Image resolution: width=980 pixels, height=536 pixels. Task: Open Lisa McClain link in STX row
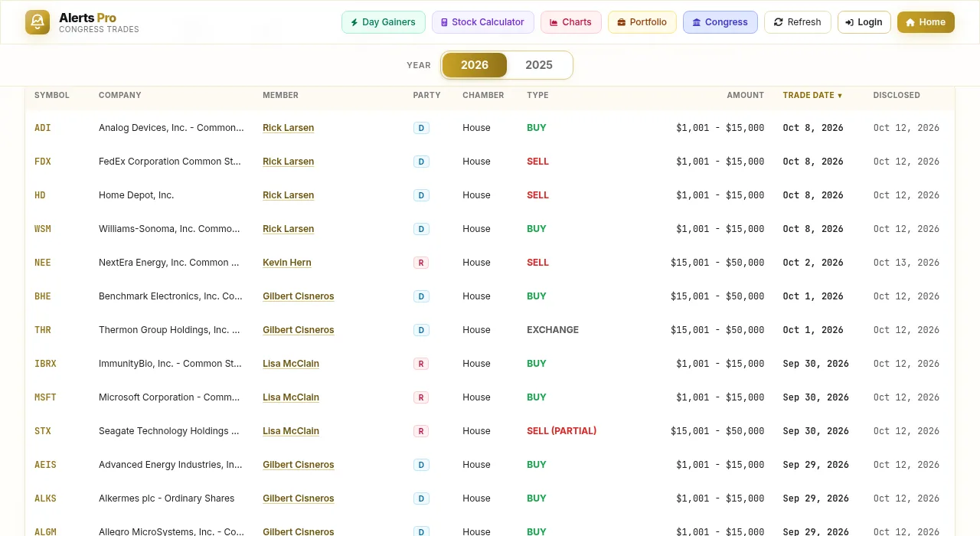click(291, 431)
